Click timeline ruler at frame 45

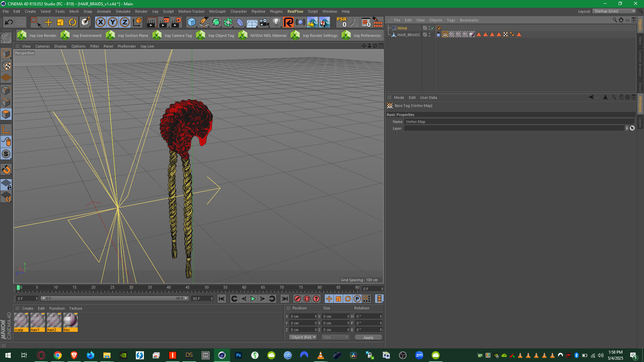point(187,288)
